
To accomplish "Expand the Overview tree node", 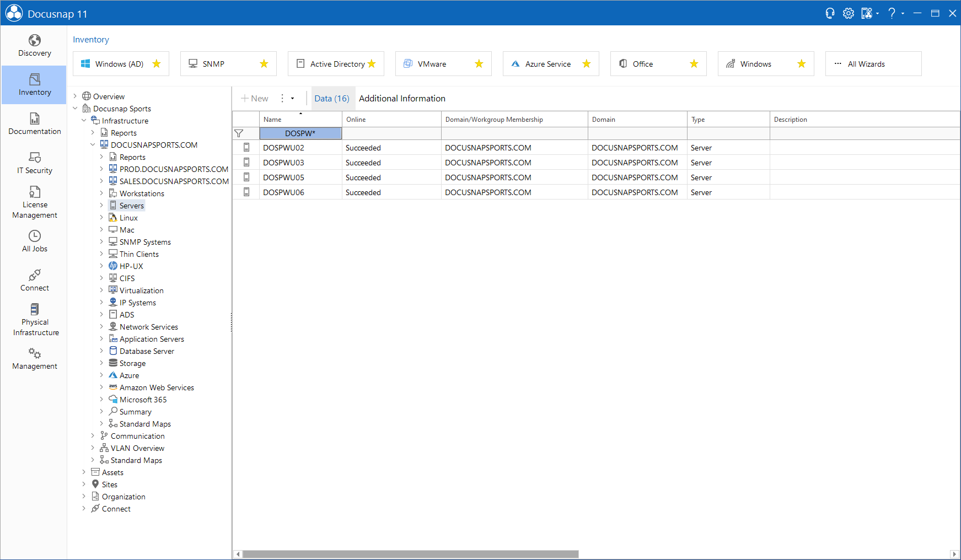I will [x=75, y=96].
